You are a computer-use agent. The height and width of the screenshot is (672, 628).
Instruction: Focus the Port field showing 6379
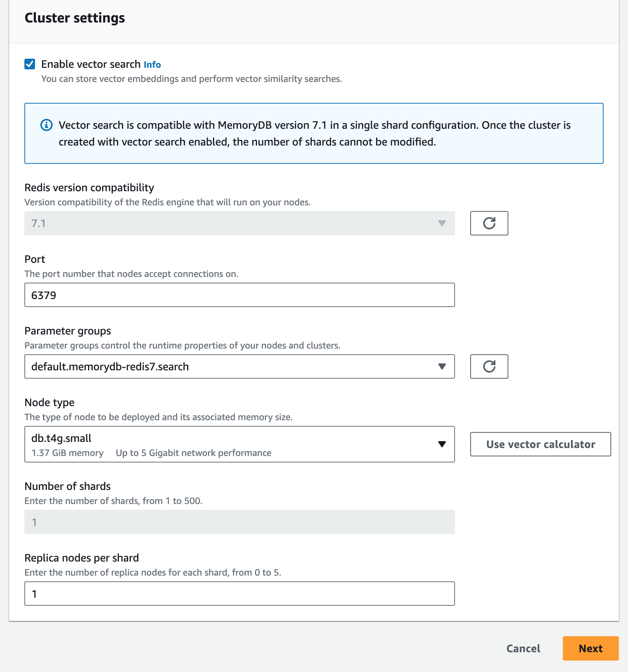pos(240,295)
